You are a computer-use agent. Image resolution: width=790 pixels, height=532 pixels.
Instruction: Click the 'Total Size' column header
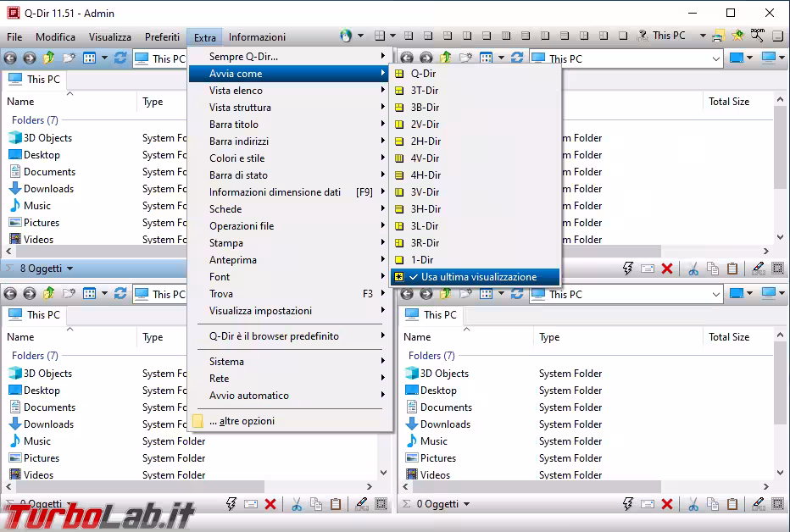(x=728, y=102)
